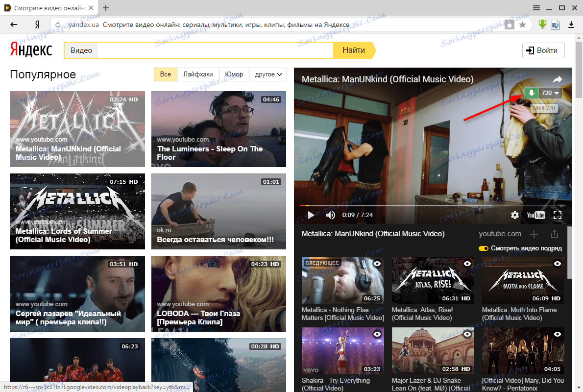The width and height of the screenshot is (583, 392).
Task: Add video with the plus icon near youtube.com
Action: tap(534, 234)
